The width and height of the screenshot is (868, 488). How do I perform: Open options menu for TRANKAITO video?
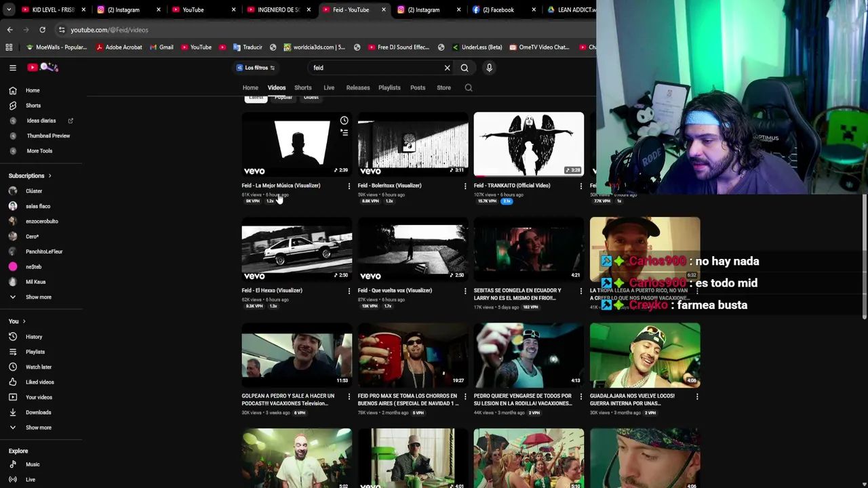click(581, 186)
